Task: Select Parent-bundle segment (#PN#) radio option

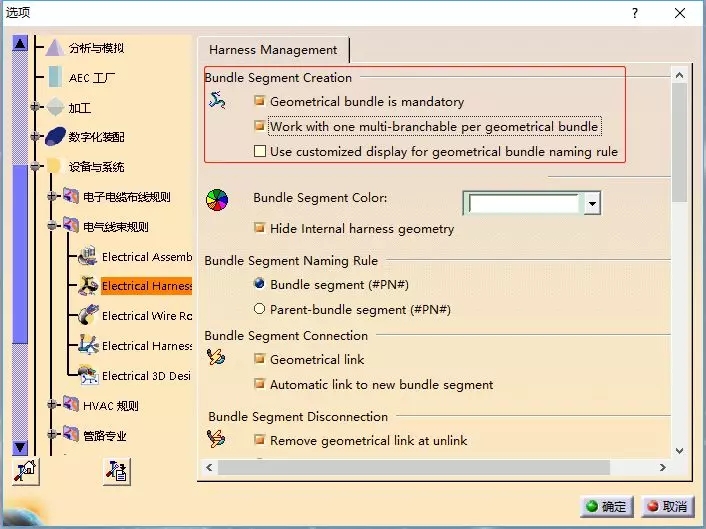Action: [x=260, y=310]
